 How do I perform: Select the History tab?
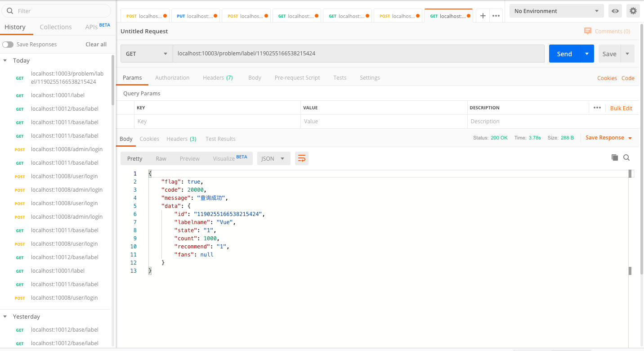(x=15, y=27)
